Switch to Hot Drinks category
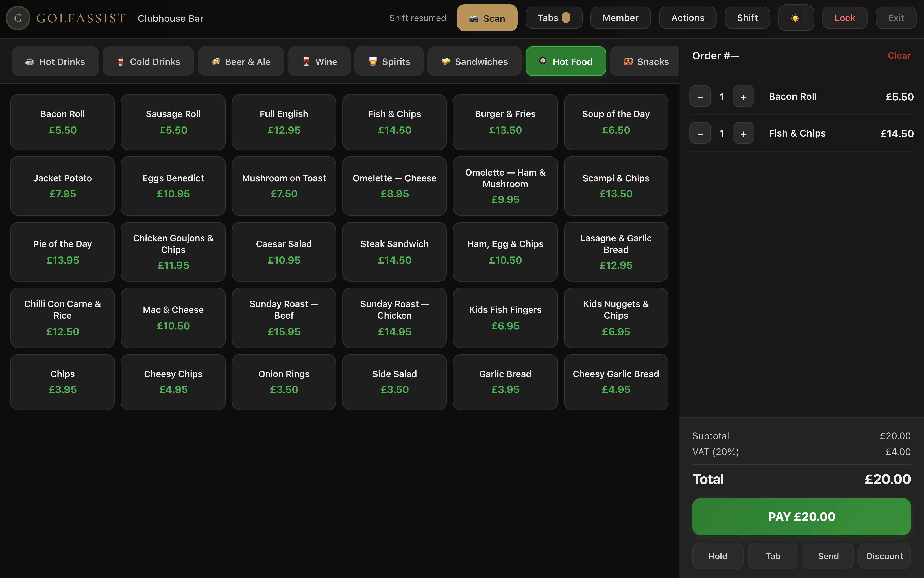Viewport: 924px width, 578px height. click(x=55, y=62)
